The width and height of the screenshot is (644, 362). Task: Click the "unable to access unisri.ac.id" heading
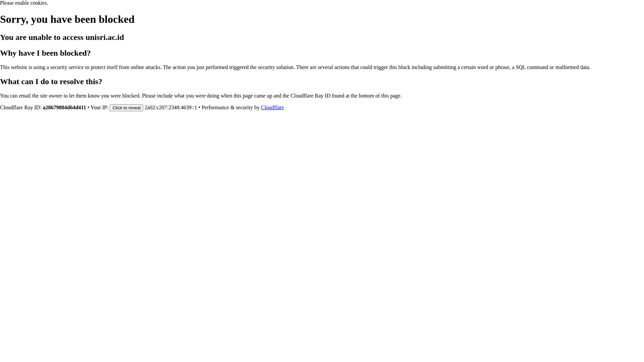click(x=62, y=37)
